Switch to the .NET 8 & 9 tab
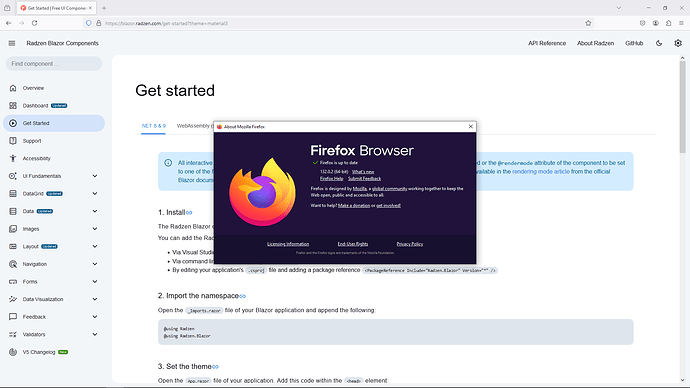The image size is (690, 388). pos(153,126)
